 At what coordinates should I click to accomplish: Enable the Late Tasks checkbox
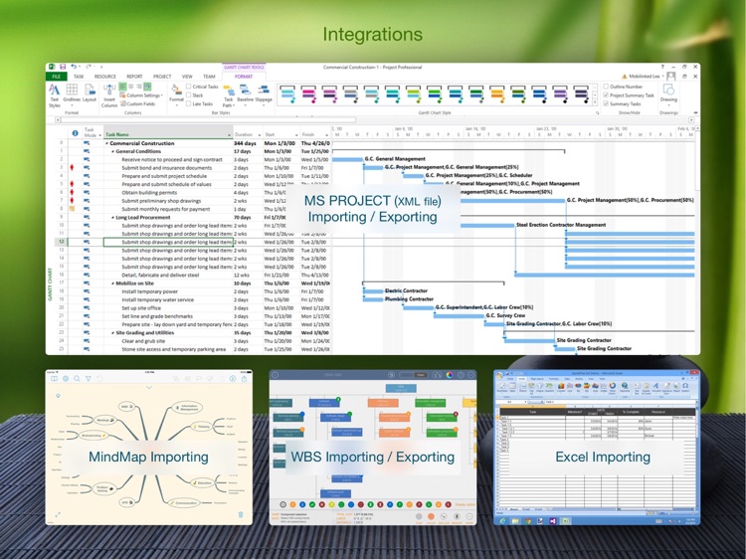click(x=188, y=103)
